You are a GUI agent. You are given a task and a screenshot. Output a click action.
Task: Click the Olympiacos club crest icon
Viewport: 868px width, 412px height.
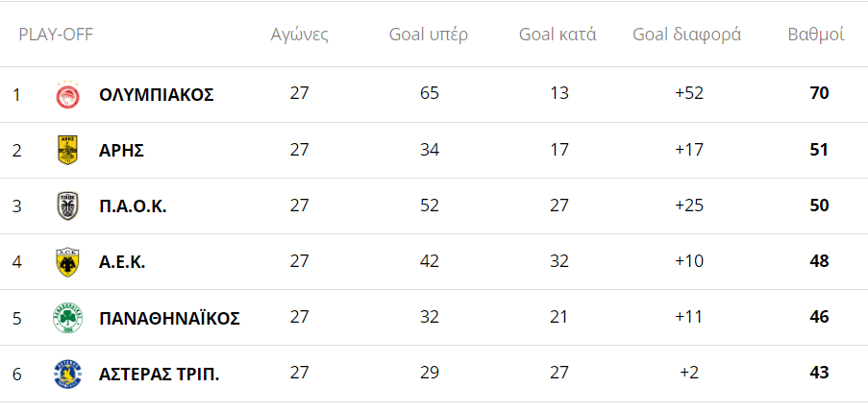[x=67, y=94]
